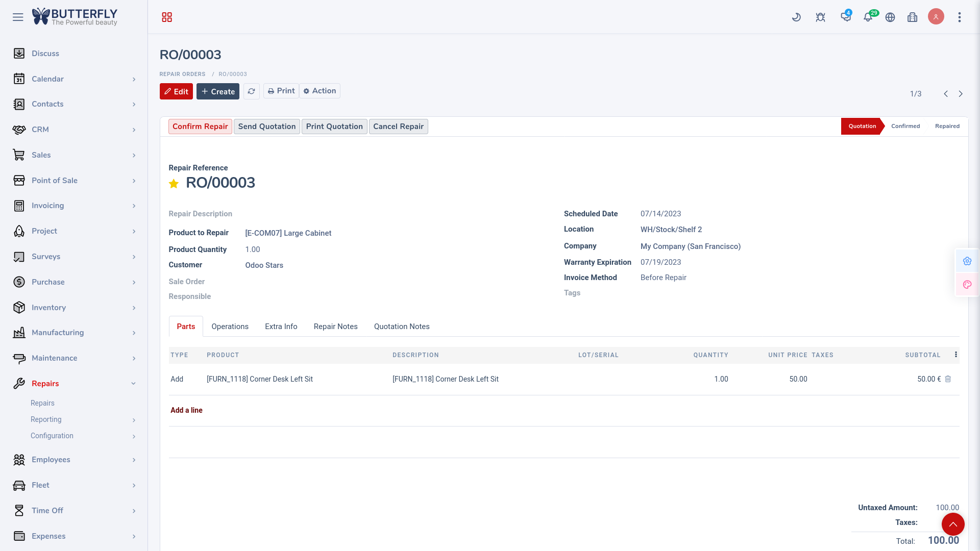Expand the Project menu chevron
The image size is (980, 551).
134,232
